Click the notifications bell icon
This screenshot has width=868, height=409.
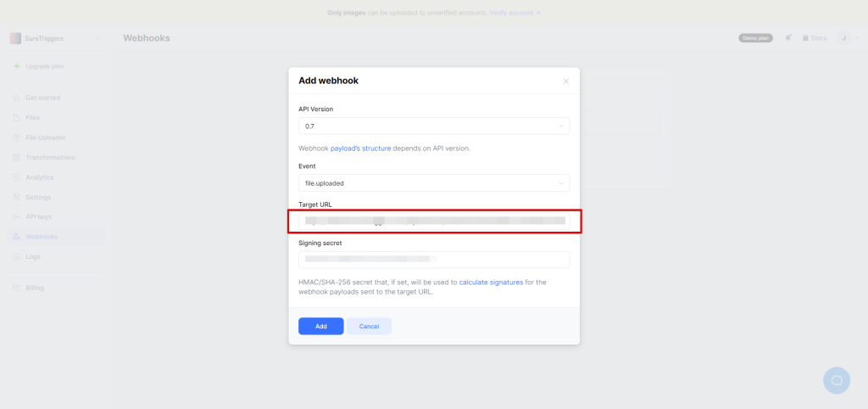point(789,38)
